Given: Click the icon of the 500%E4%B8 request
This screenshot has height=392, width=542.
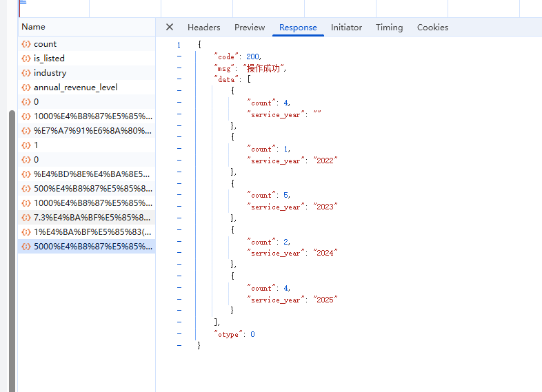Looking at the screenshot, I should pyautogui.click(x=26, y=189).
